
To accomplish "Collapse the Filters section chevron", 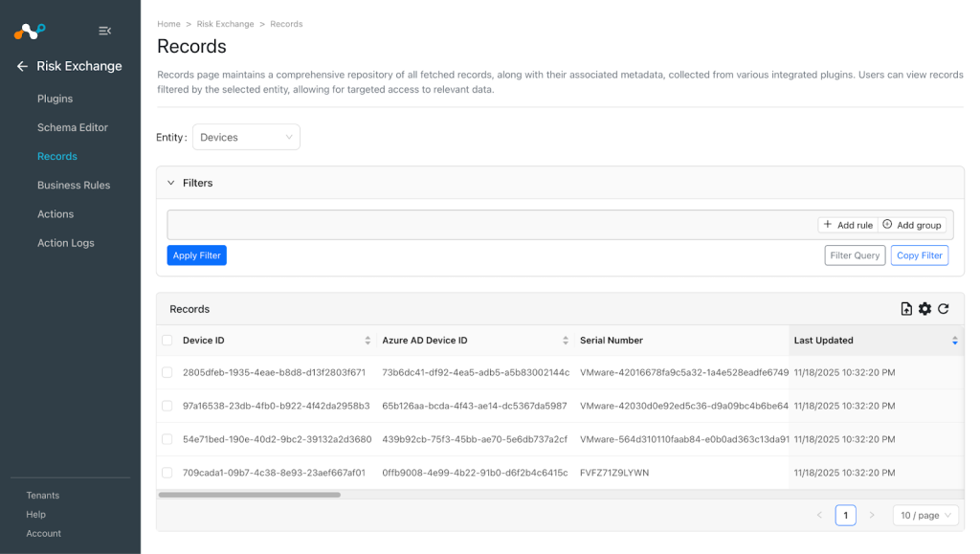I will click(x=170, y=183).
